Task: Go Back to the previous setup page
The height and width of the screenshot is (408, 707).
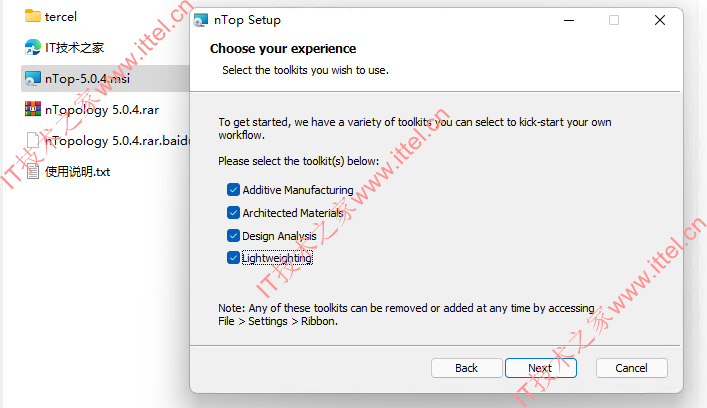Action: pos(467,368)
